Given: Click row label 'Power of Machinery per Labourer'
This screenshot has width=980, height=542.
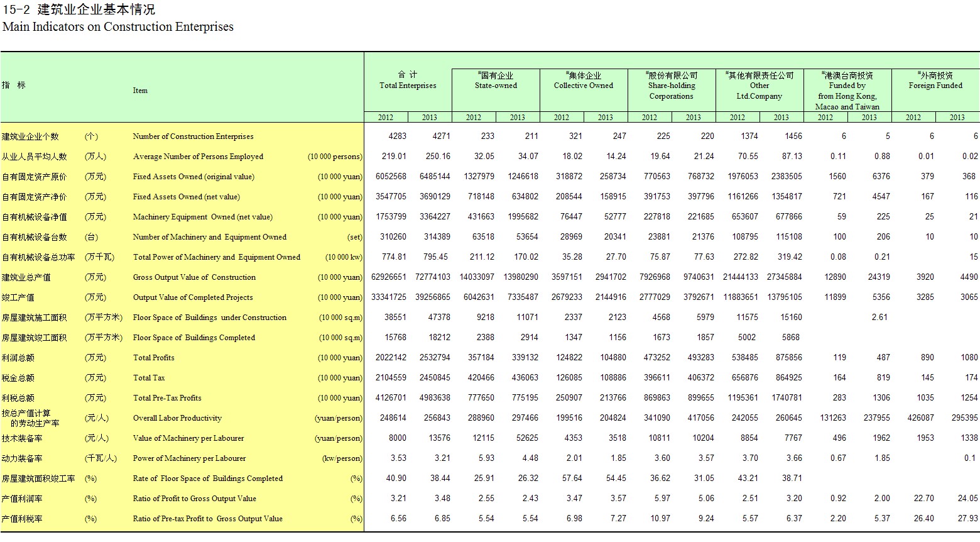Looking at the screenshot, I should (189, 458).
